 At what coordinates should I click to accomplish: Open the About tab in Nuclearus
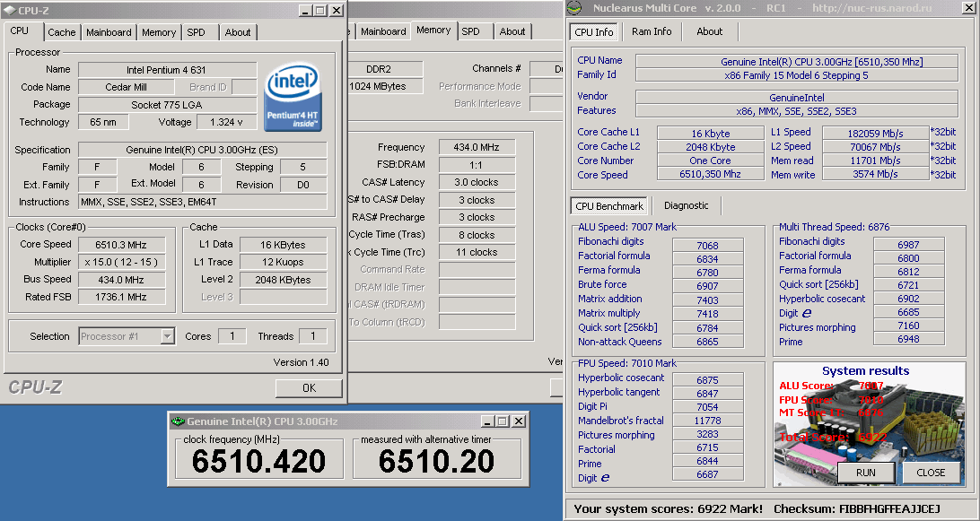tap(709, 32)
